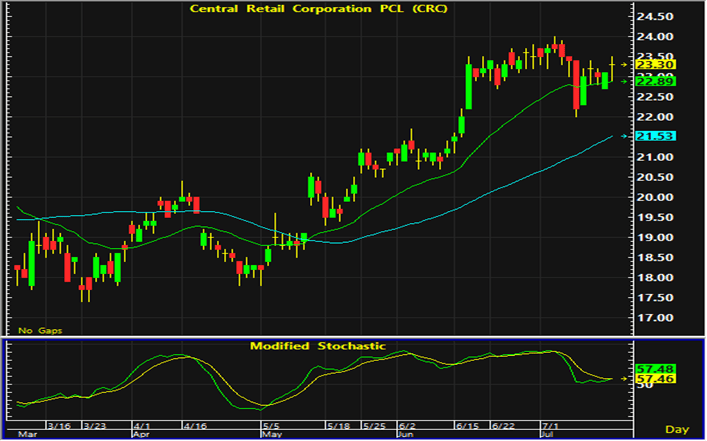
Task: Click the yellow arrow beside 23.30 label
Action: tap(624, 65)
